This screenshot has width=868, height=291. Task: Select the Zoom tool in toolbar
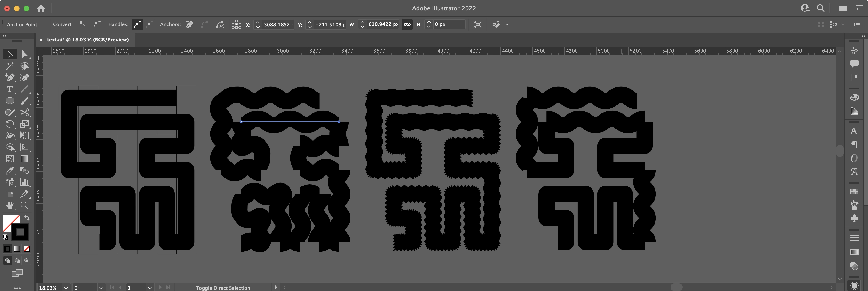[24, 205]
